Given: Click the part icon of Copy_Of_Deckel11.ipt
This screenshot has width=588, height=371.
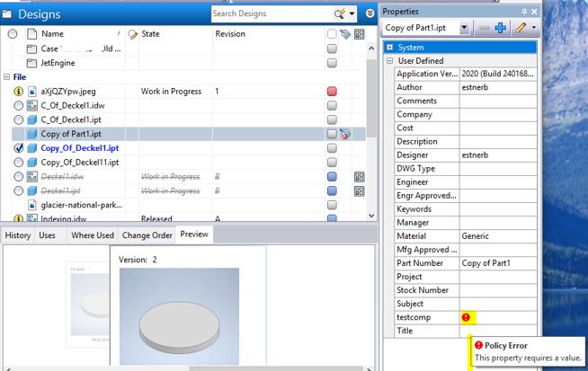Looking at the screenshot, I should point(32,163).
